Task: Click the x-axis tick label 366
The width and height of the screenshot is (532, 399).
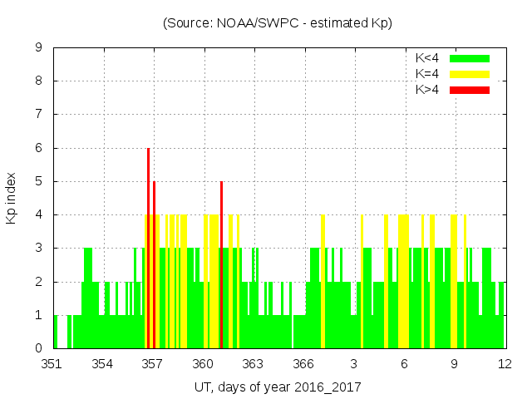Action: (x=303, y=363)
